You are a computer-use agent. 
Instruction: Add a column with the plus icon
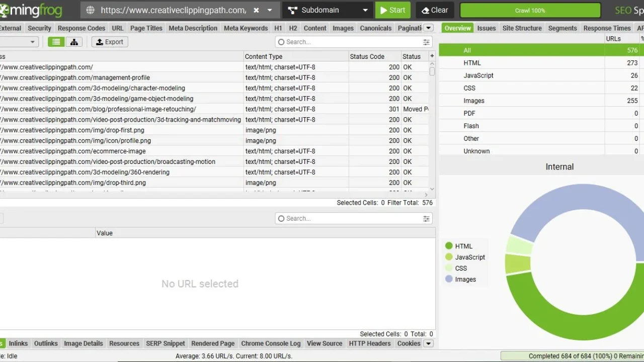click(x=432, y=56)
